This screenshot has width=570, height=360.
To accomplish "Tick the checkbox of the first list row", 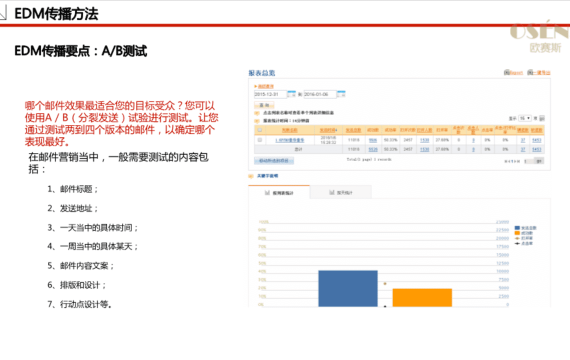I will [x=260, y=140].
